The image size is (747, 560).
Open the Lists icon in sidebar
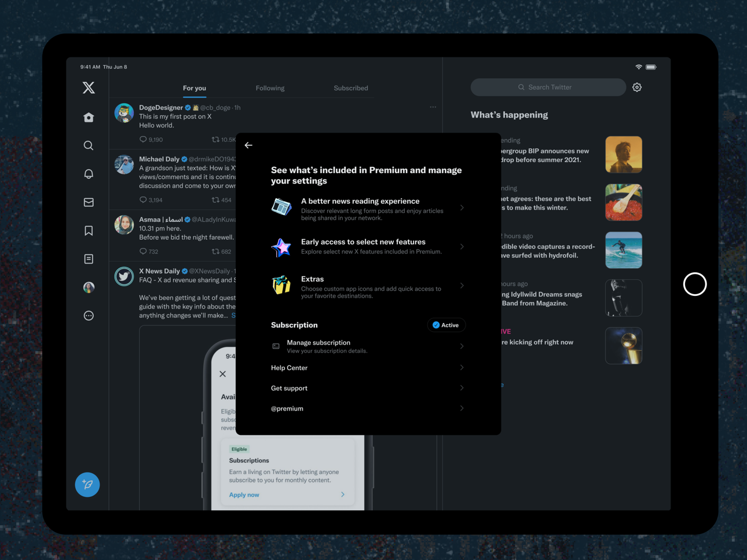click(x=89, y=259)
